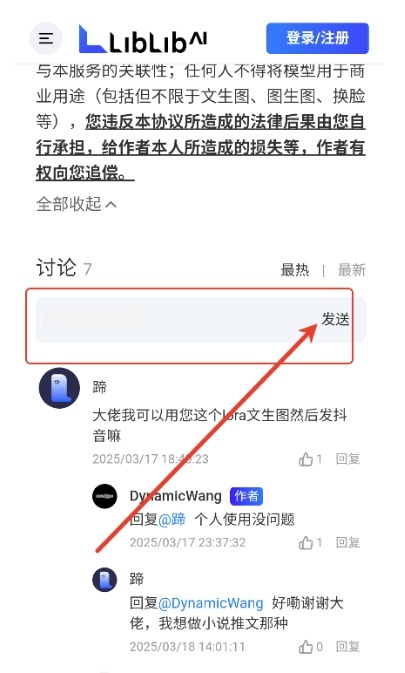This screenshot has height=673, width=405.
Task: Open the @蹄 mention link
Action: (172, 519)
